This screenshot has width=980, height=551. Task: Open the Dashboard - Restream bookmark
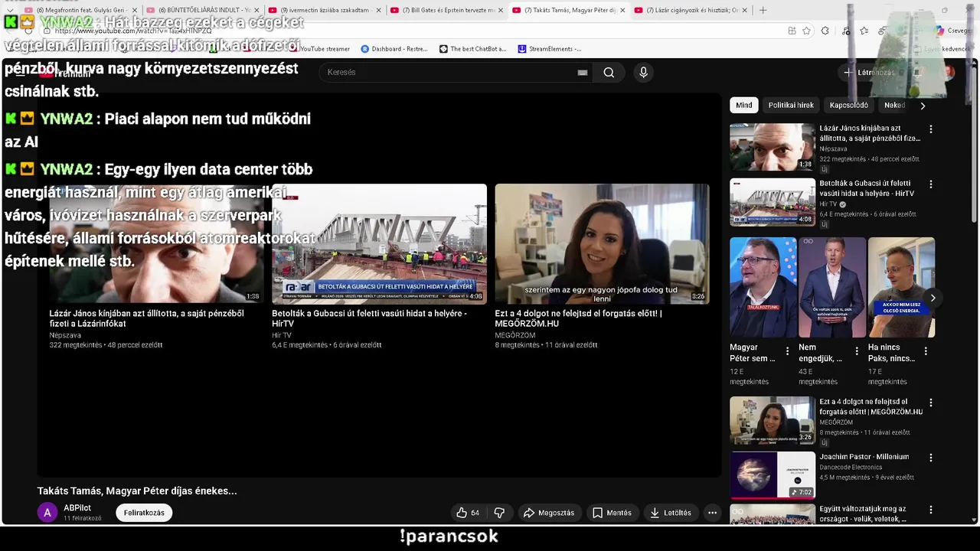point(394,49)
